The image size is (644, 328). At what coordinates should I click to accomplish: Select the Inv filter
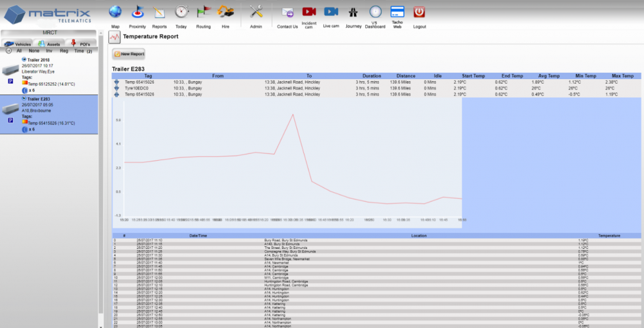50,51
